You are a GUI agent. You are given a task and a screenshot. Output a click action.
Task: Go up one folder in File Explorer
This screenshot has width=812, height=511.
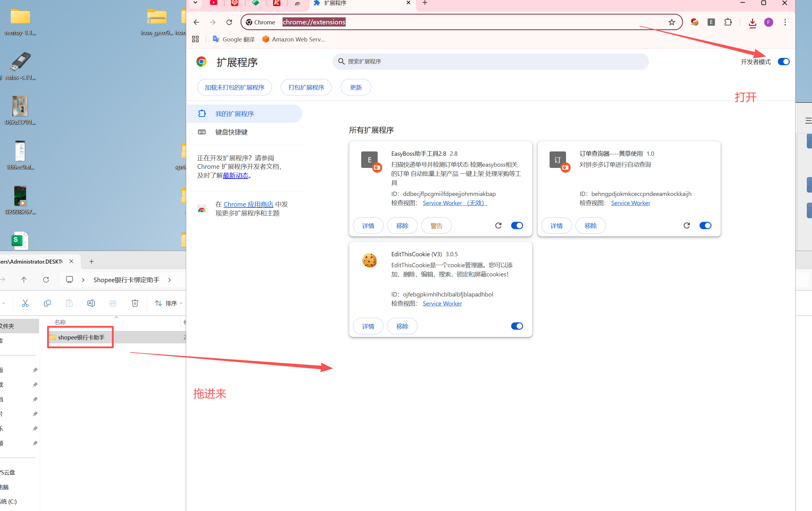24,279
